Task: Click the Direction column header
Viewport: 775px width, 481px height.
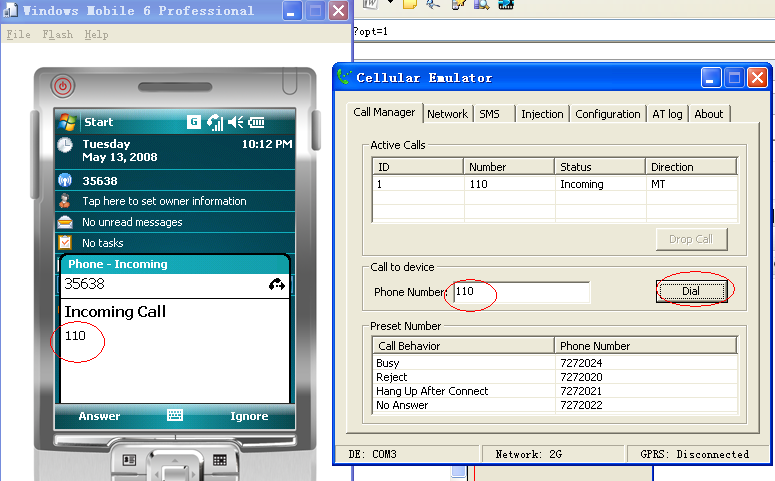Action: click(691, 167)
